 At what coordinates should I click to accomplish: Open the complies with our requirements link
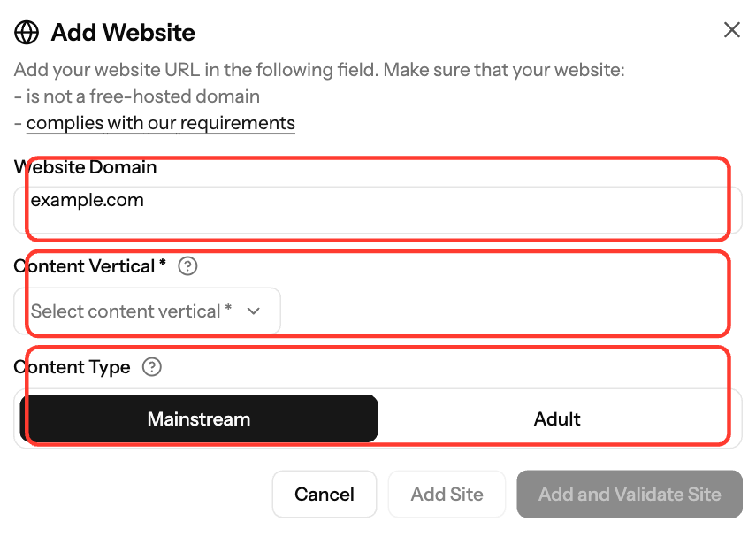(161, 123)
